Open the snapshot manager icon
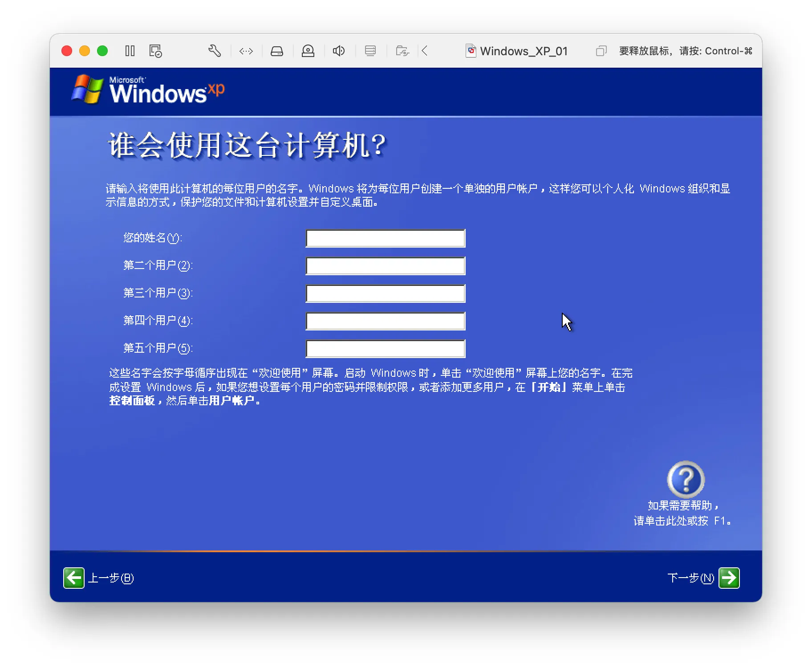812x668 pixels. [155, 51]
